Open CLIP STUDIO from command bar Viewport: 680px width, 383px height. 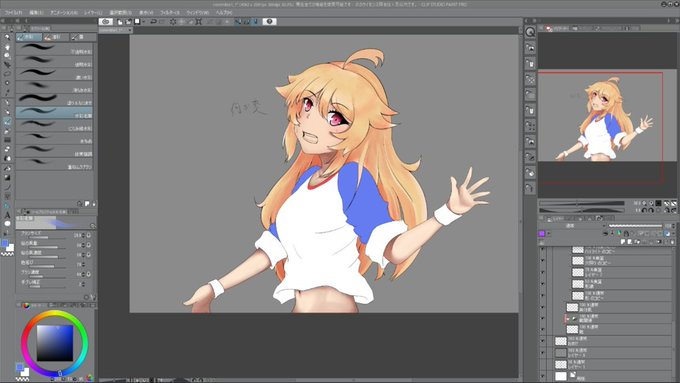pos(105,21)
